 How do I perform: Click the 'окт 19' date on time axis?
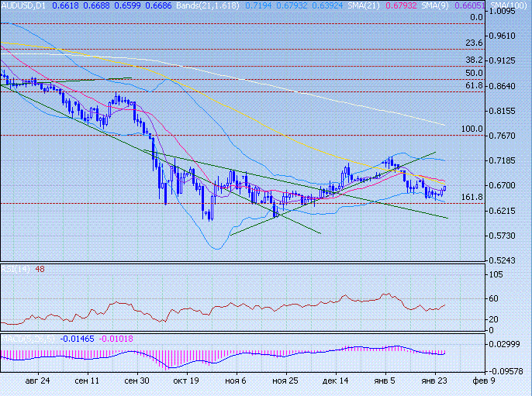pos(186,381)
